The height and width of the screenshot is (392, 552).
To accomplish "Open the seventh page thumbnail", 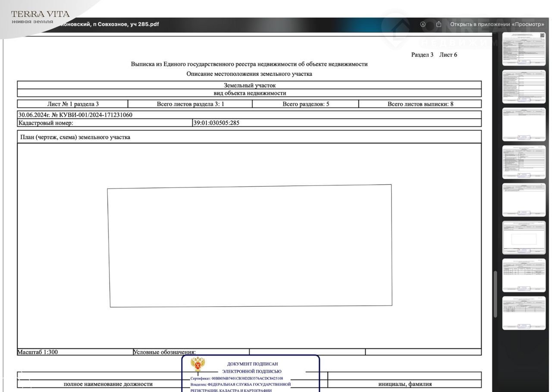I will 524,275.
